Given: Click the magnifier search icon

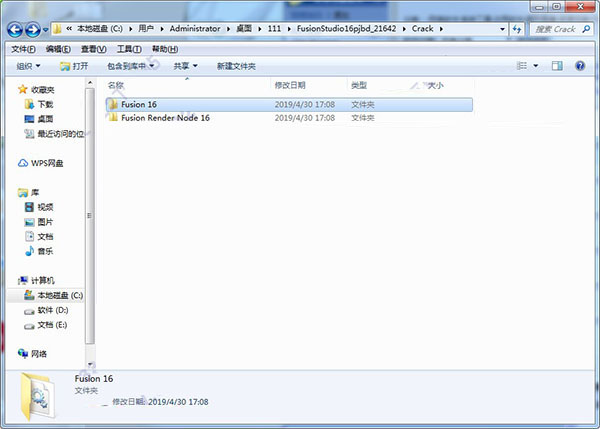Looking at the screenshot, I should pos(586,29).
